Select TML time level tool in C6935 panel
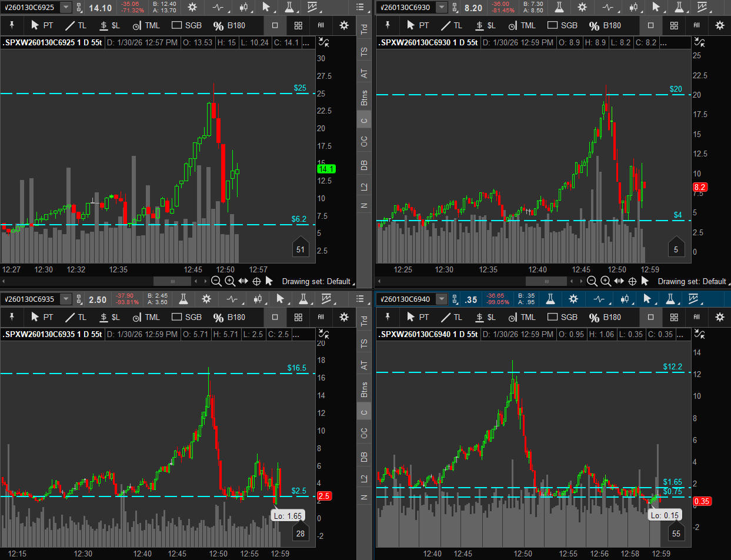Viewport: 731px width, 560px height. point(145,317)
